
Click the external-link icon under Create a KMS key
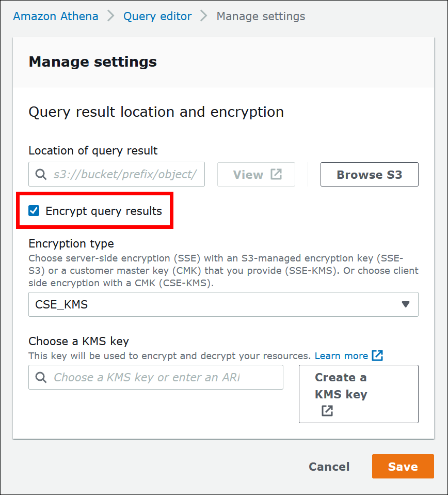click(327, 411)
